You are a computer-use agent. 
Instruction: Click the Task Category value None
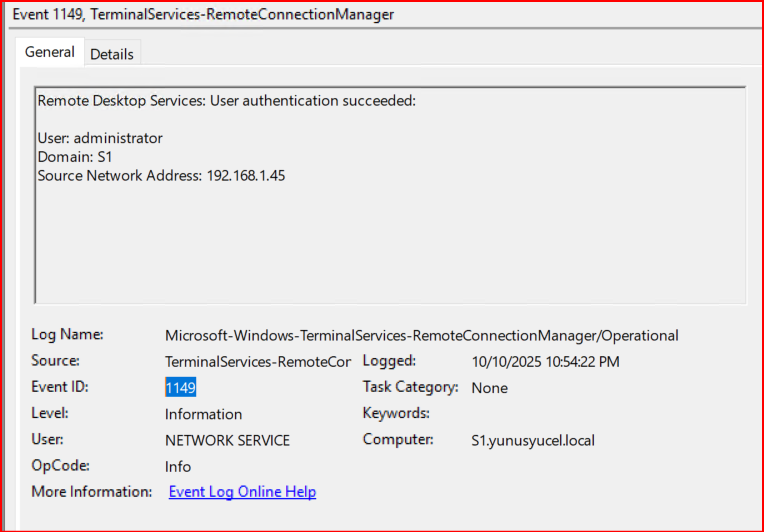[x=489, y=388]
